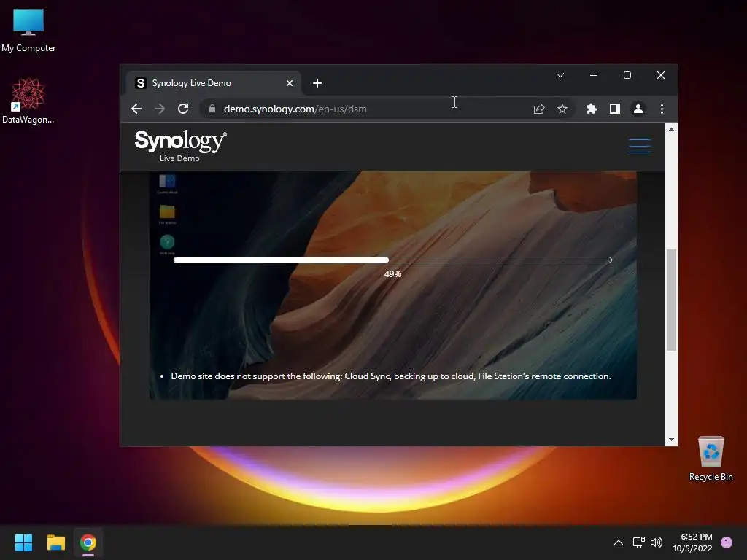Maximize the Chrome window
Image resolution: width=747 pixels, height=560 pixels.
click(x=627, y=75)
